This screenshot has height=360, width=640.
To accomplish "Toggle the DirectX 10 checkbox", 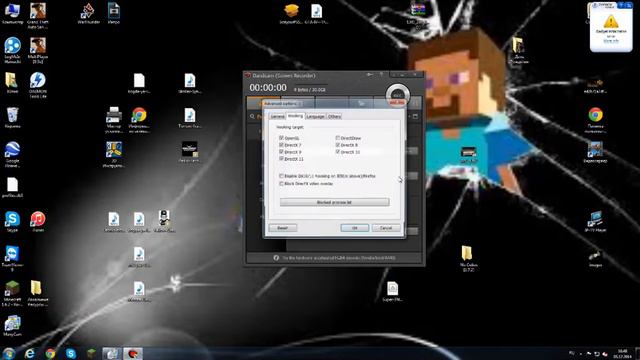I will coord(338,152).
